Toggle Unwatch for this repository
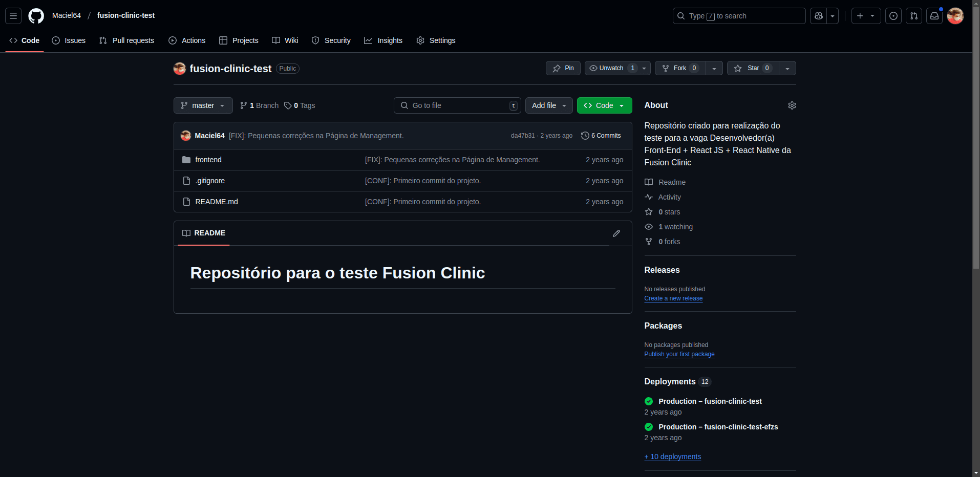980x477 pixels. (618, 68)
